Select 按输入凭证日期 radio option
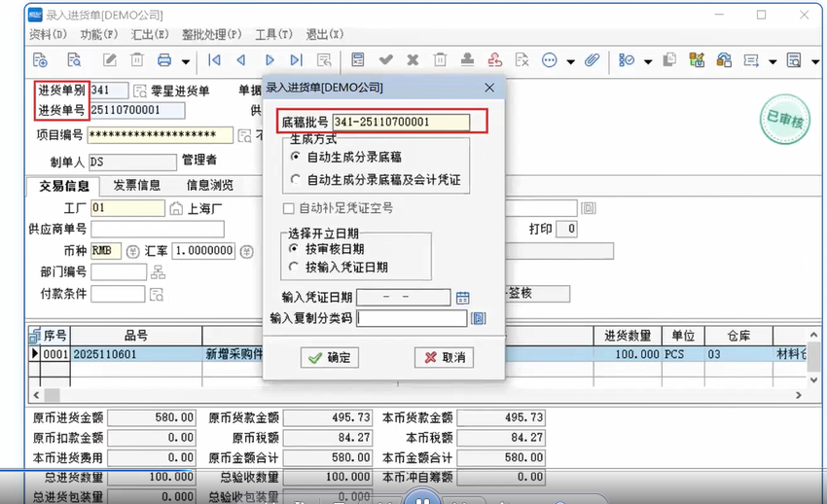Screen dimensions: 827x504 (x=293, y=268)
